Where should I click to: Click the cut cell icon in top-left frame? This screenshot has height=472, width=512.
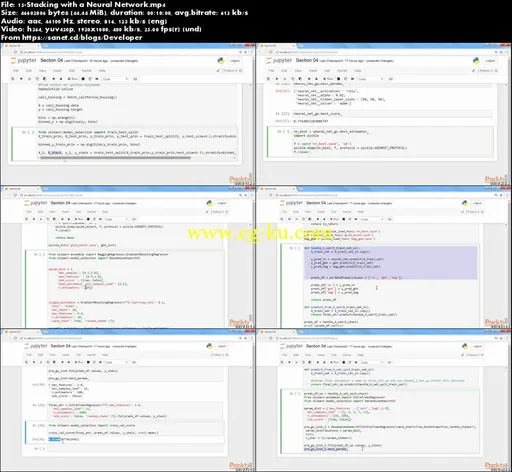pos(29,79)
